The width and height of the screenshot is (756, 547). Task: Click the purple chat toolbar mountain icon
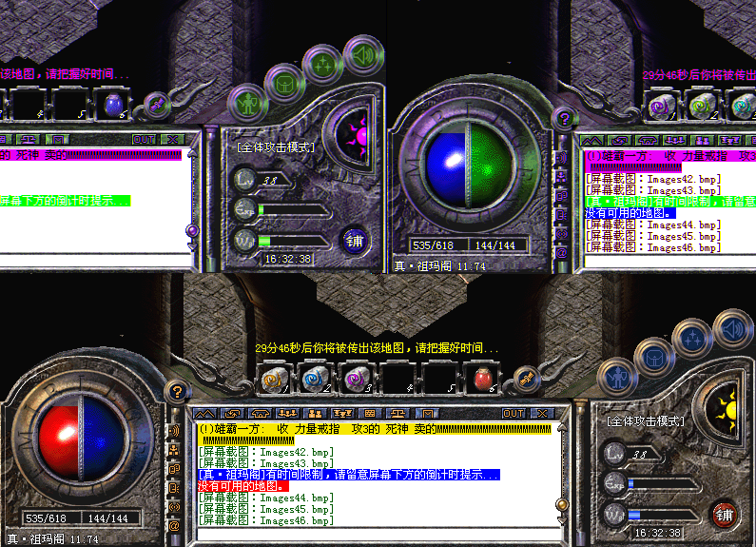coord(592,140)
